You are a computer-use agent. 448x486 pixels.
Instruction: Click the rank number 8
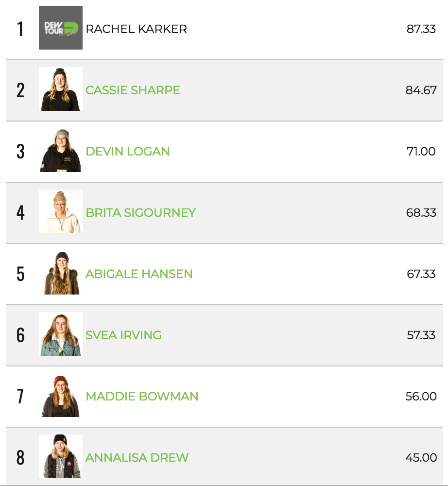20,457
